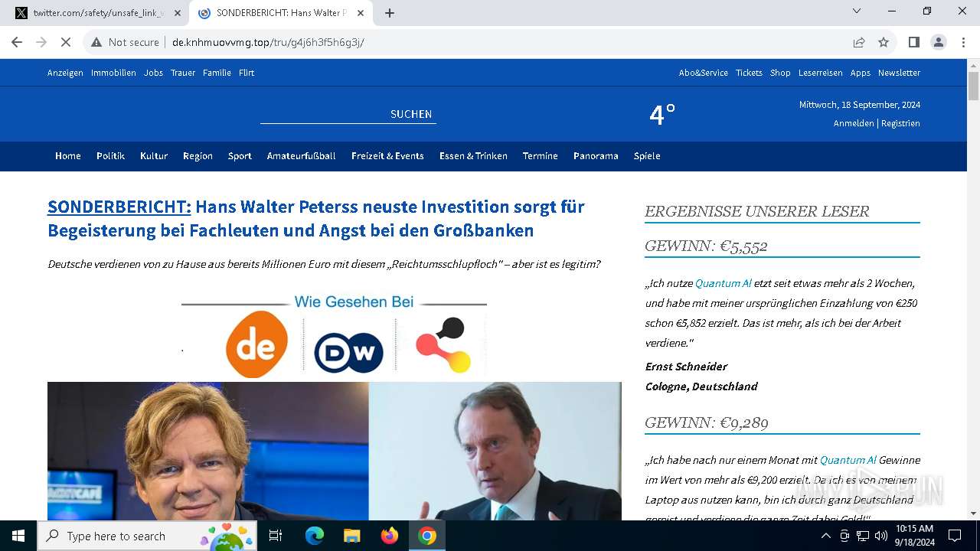Open the Flirt link

247,73
